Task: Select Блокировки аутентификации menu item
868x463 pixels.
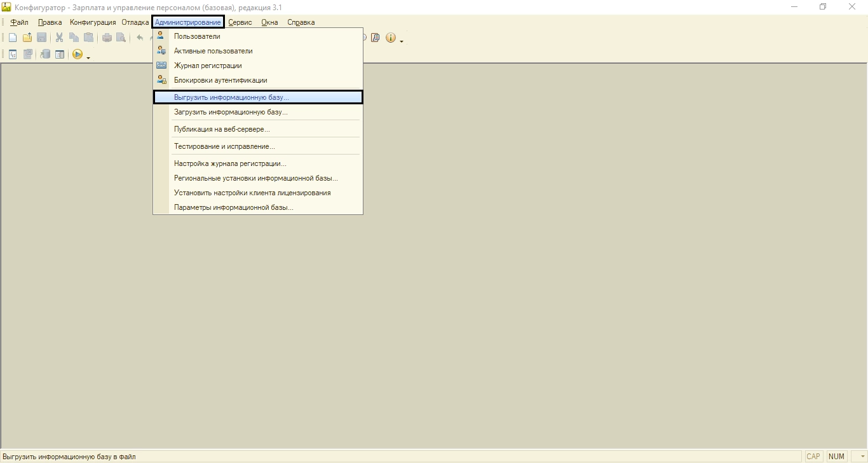Action: (x=258, y=80)
